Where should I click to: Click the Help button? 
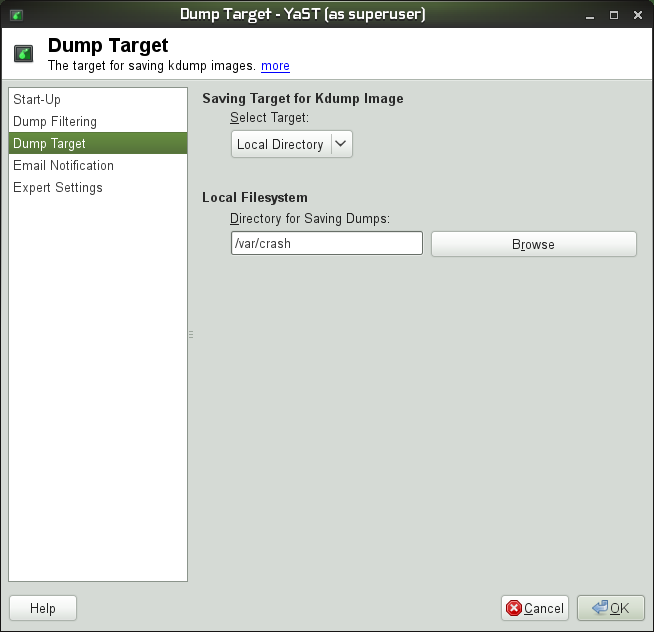pos(43,608)
